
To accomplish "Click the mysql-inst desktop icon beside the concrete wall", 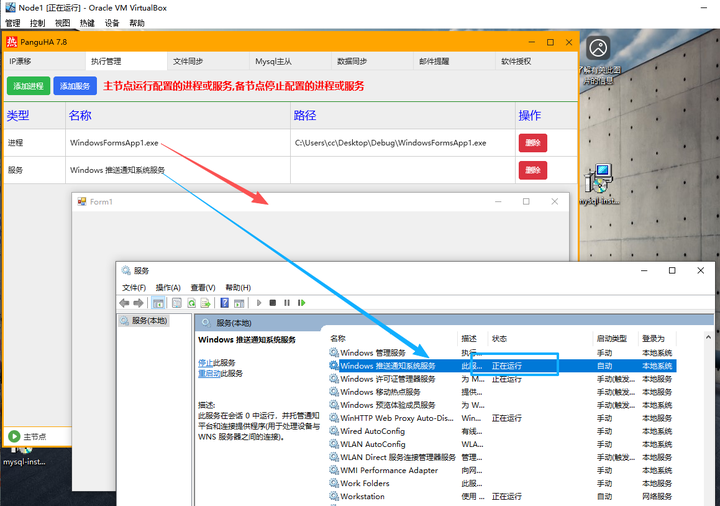I will coord(599,185).
